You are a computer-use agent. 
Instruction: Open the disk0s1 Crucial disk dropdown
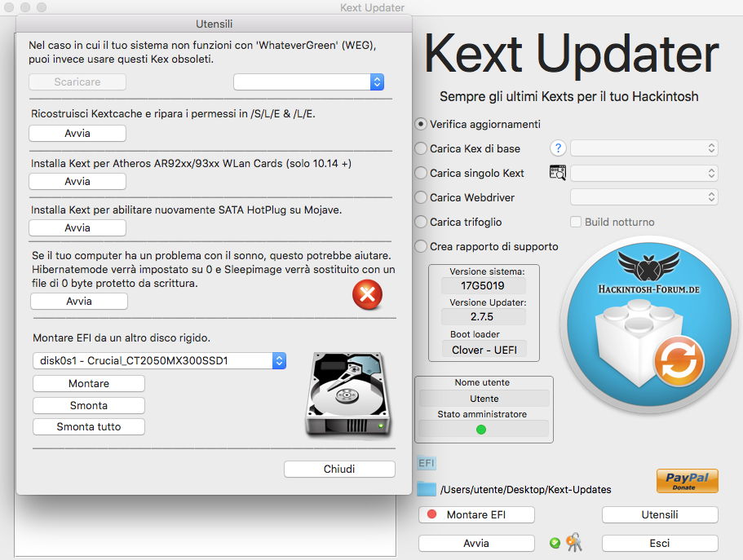(x=159, y=360)
